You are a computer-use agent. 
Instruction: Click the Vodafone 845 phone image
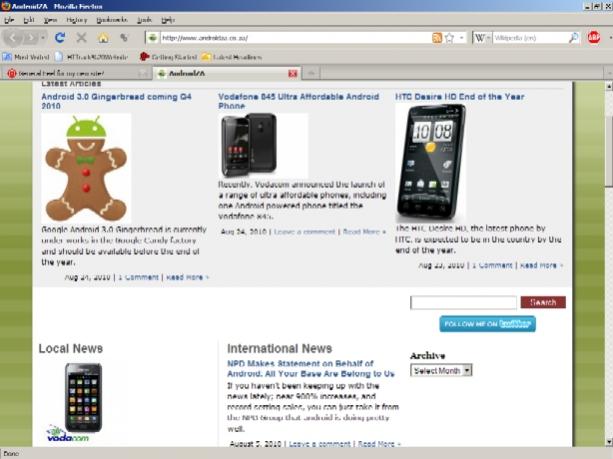tap(263, 145)
